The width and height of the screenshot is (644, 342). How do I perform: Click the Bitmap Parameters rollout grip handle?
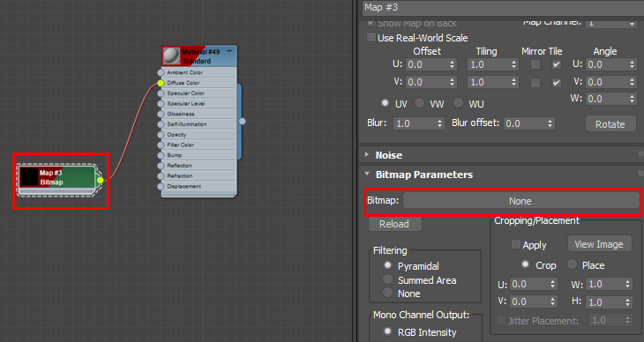click(640, 174)
